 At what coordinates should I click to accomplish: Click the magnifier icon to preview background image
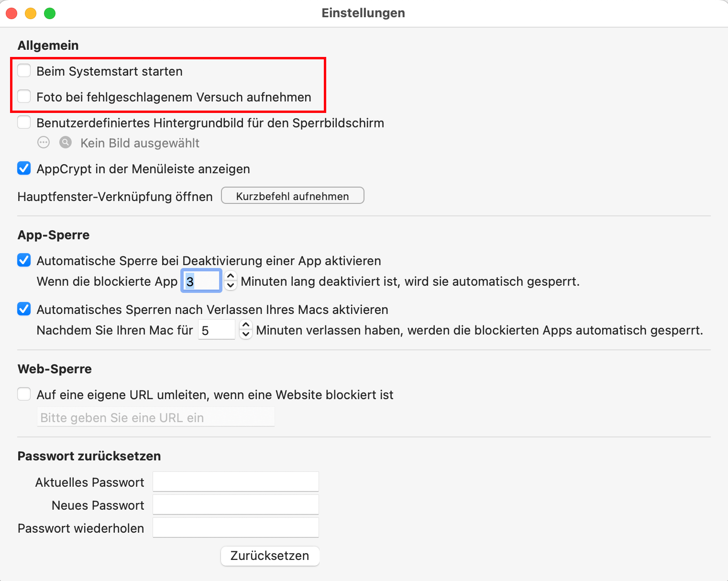click(x=66, y=143)
